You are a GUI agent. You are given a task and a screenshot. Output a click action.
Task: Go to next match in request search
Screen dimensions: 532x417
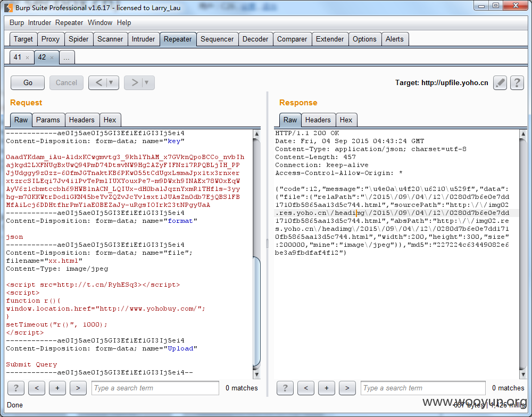(x=78, y=388)
